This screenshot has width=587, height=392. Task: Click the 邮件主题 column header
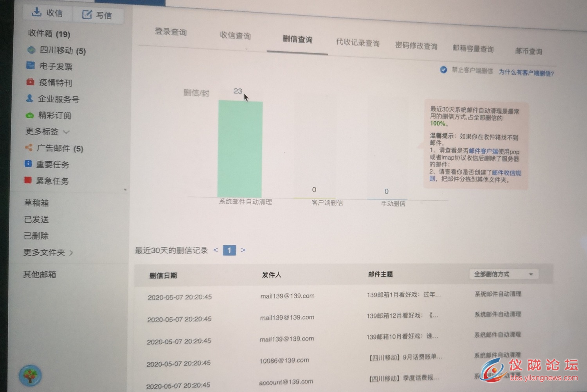[x=380, y=274]
